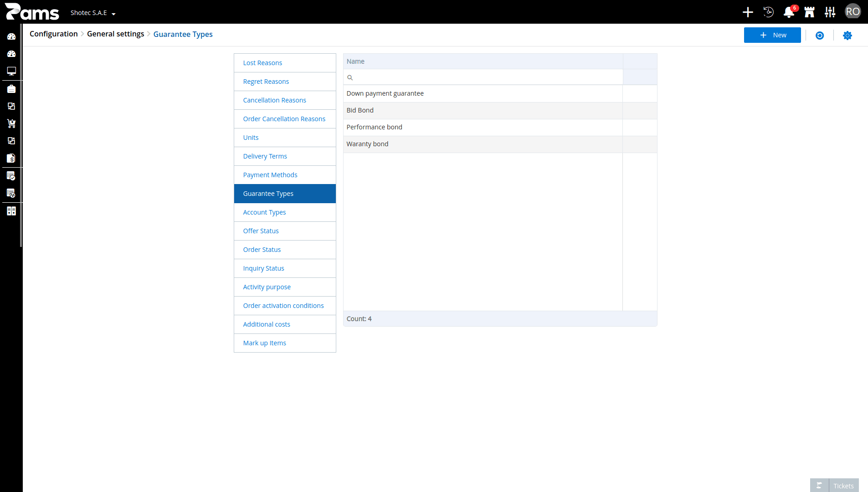Open the recent history clock icon

pos(769,12)
